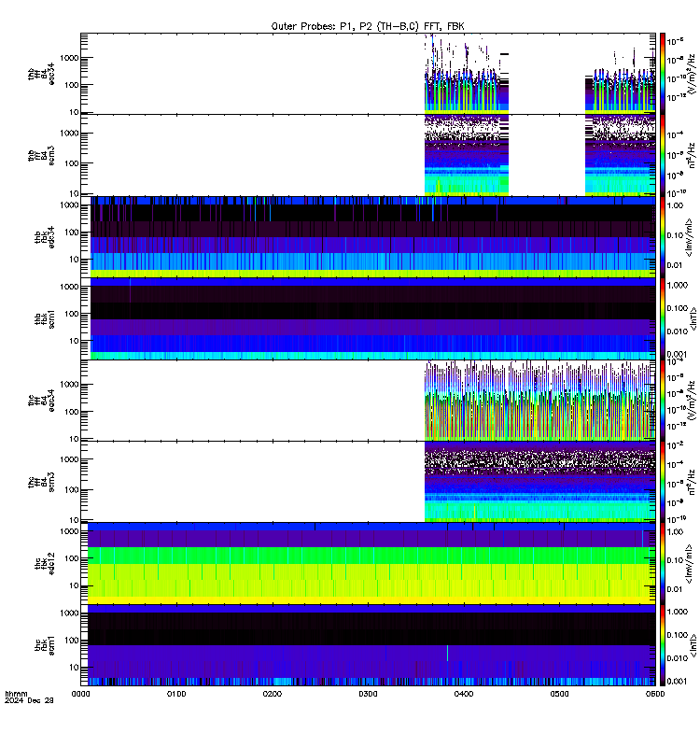
Task: Click the (V/m)²/Hz unit label beside thb eac34
Action: point(692,74)
